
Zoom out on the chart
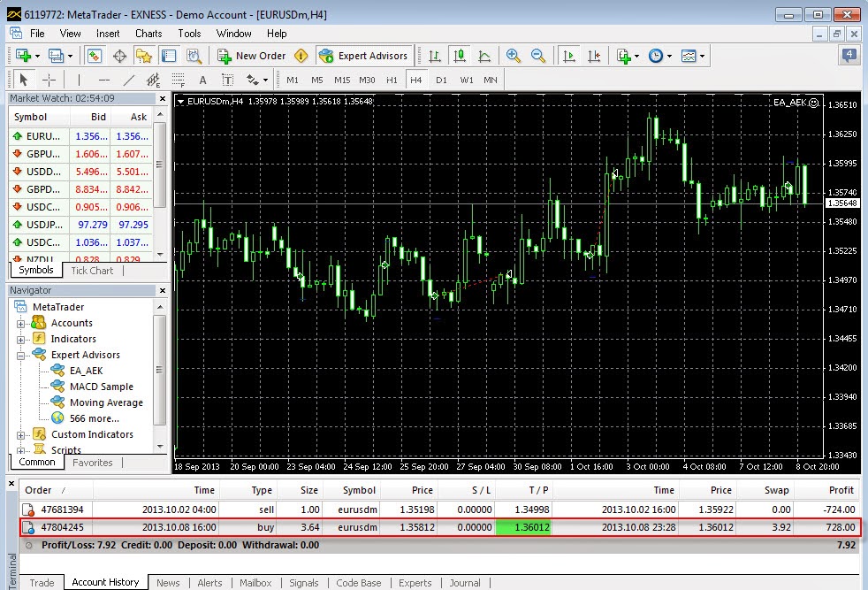click(x=538, y=56)
